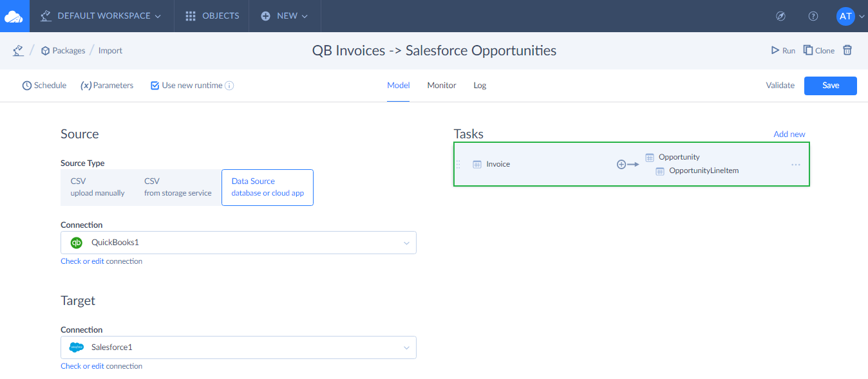Open the QuickBooks1 source connection dropdown

pyautogui.click(x=238, y=243)
